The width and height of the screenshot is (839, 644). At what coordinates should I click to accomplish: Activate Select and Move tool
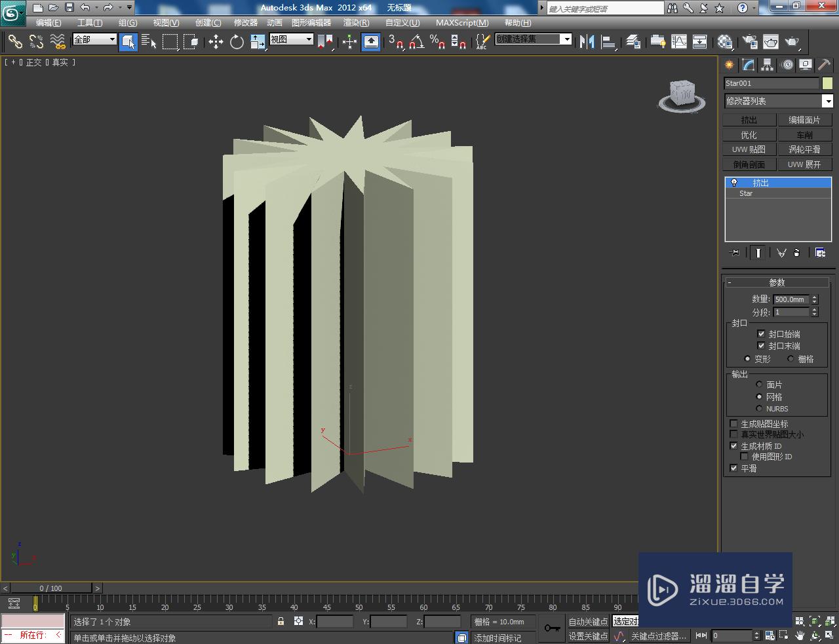(216, 42)
